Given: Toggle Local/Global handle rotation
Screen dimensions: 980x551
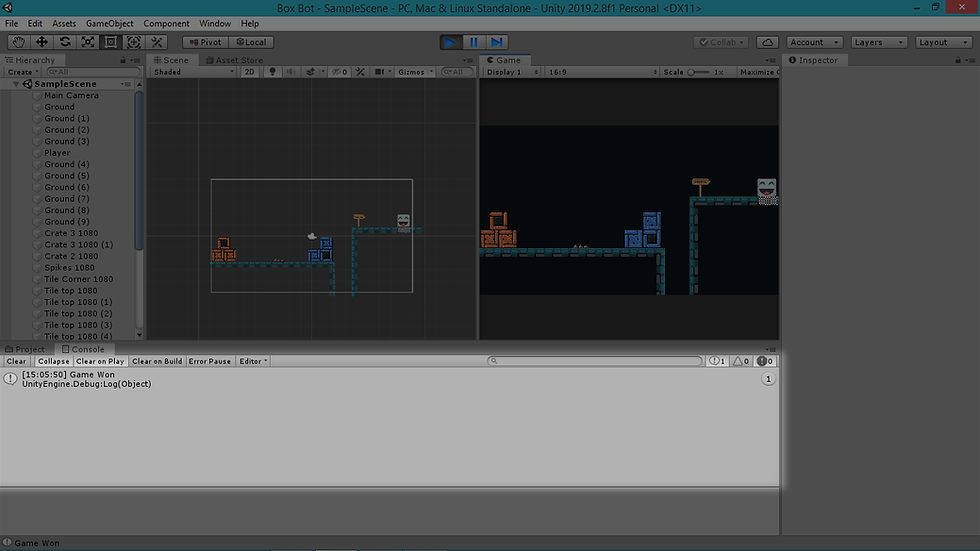Looking at the screenshot, I should [251, 42].
